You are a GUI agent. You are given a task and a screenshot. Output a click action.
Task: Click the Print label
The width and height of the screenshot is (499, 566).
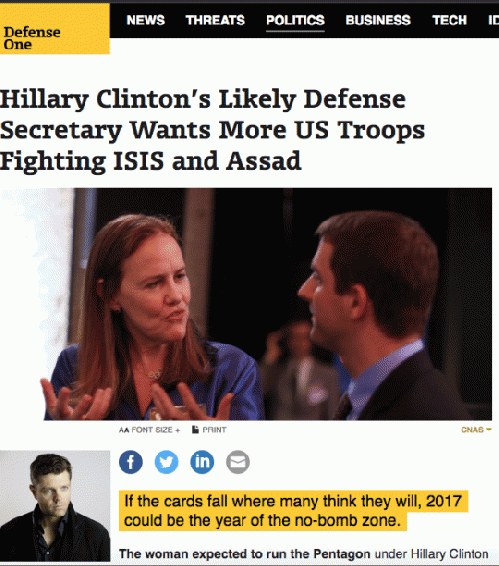tap(214, 430)
